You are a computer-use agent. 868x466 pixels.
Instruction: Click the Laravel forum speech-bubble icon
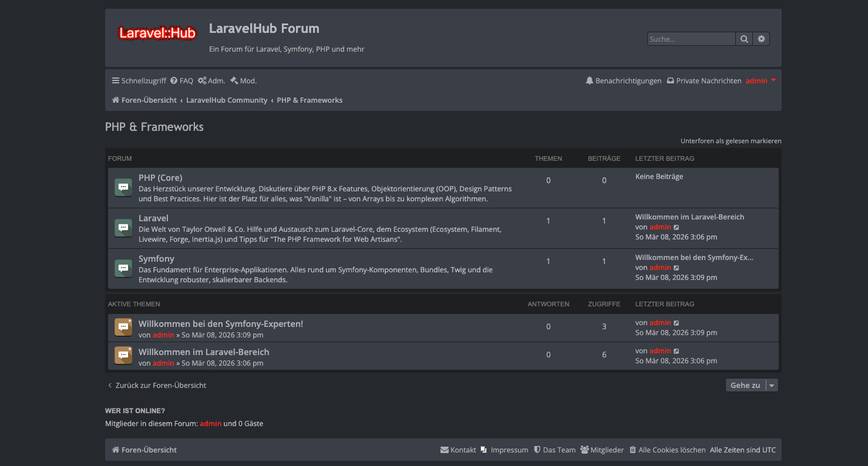tap(123, 227)
